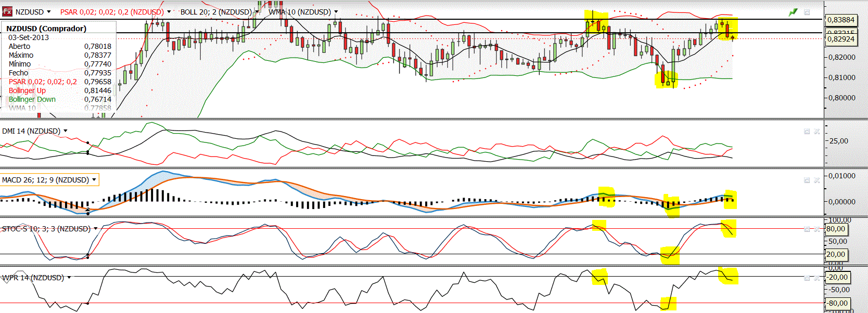Click the 25,00 DMI axis value

pyautogui.click(x=839, y=141)
